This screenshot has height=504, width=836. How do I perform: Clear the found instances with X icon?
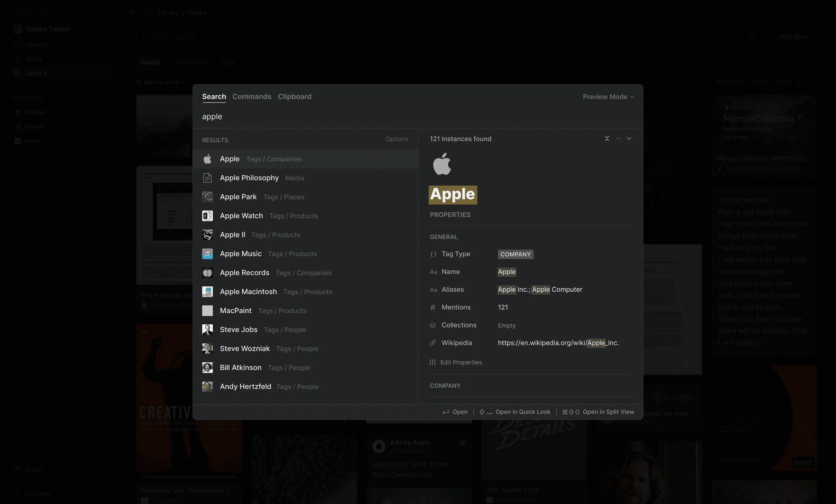[607, 138]
